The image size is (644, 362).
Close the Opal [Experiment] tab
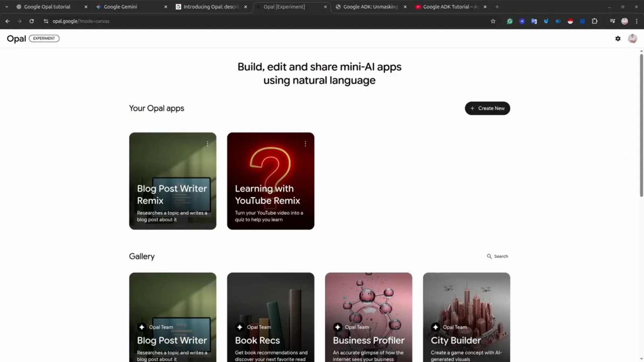325,7
